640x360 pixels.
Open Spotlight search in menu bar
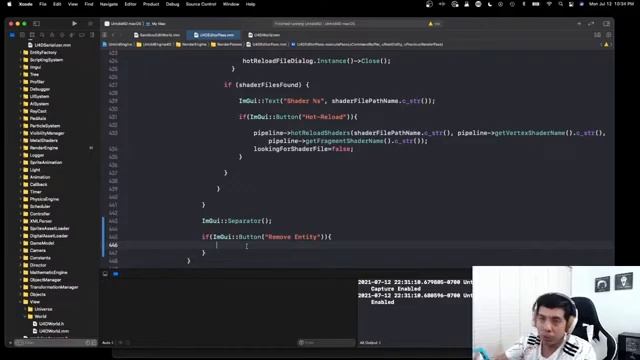(560, 4)
